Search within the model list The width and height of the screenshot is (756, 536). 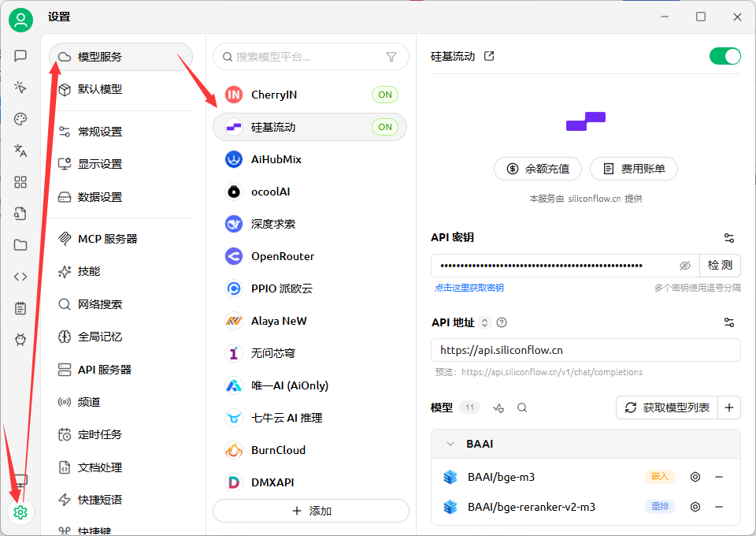point(521,408)
